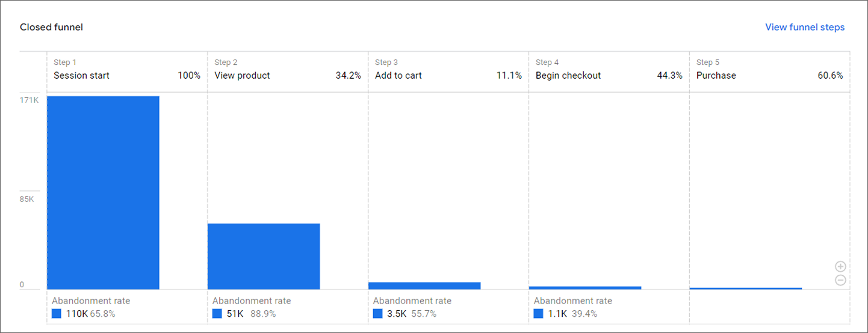
Task: Click the Step 2 View product header
Action: point(288,70)
